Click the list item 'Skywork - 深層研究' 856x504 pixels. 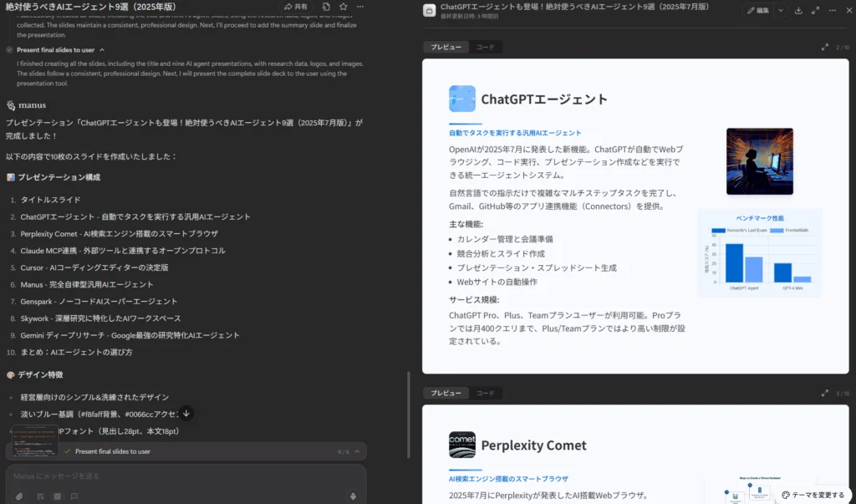point(100,318)
